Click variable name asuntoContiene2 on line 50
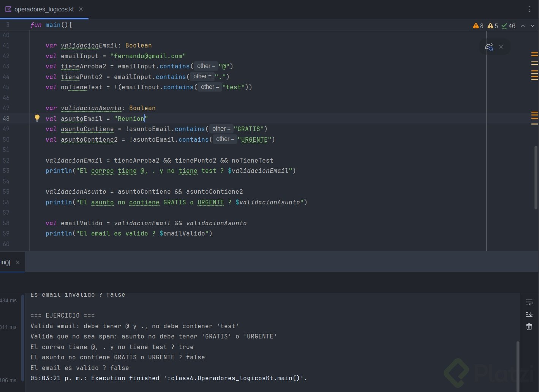The image size is (539, 392). click(89, 139)
